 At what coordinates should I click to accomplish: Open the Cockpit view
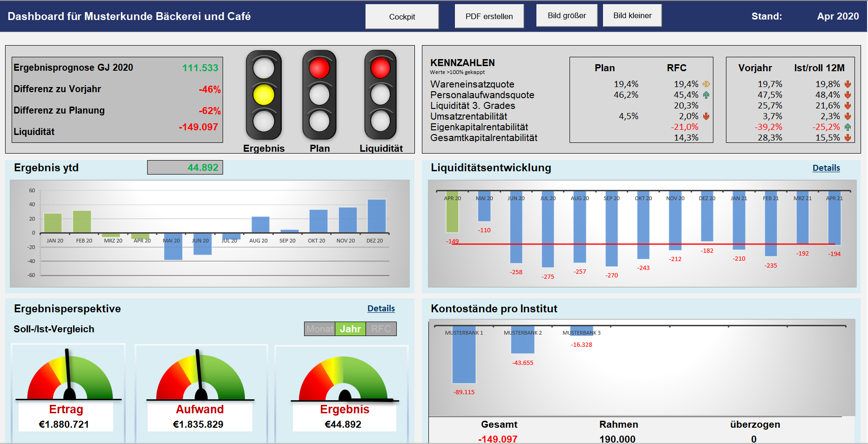tap(402, 17)
